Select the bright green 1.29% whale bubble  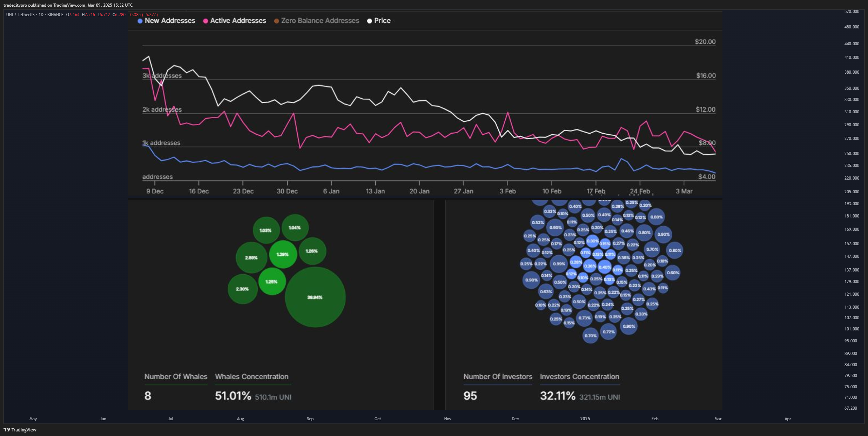click(x=283, y=254)
